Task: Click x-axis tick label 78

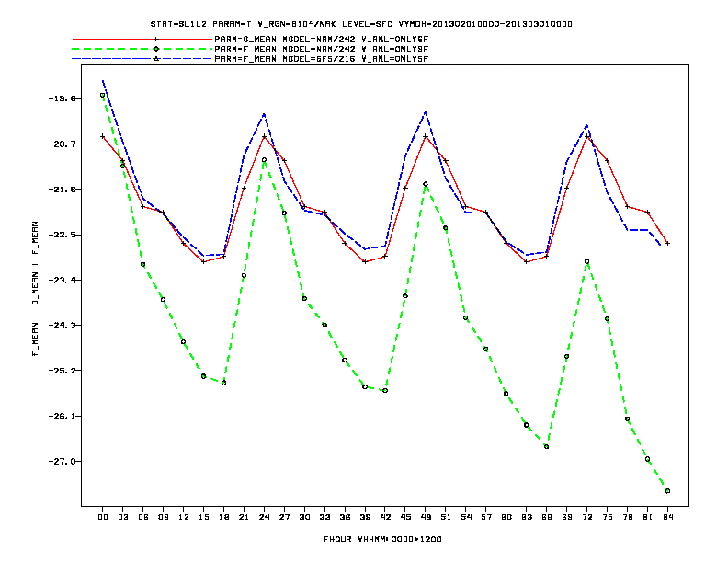Action: coord(627,517)
